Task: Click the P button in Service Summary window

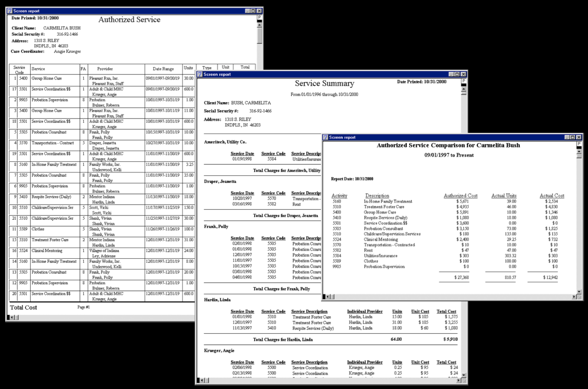Action: point(463,81)
